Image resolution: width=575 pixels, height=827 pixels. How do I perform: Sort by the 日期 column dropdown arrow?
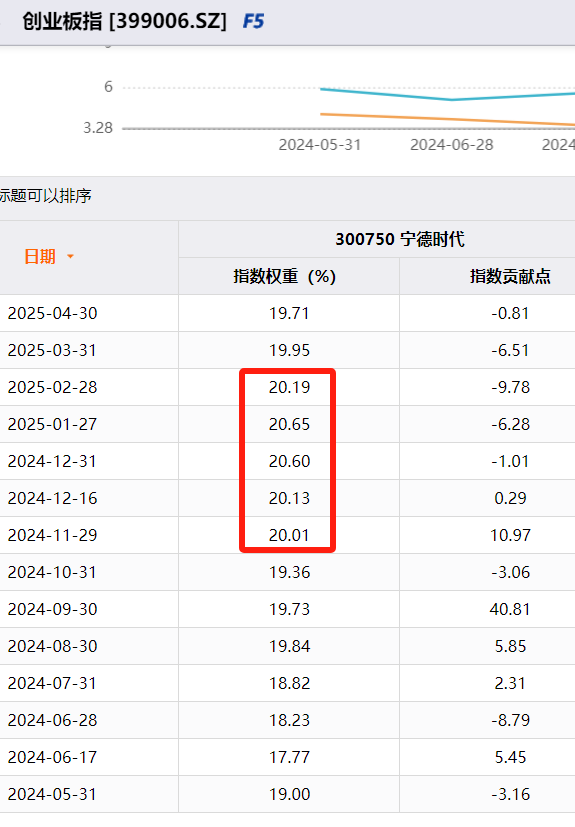point(70,257)
